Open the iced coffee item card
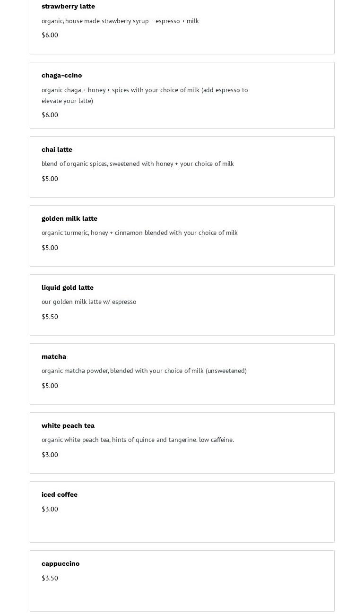This screenshot has height=614, width=364. (182, 512)
